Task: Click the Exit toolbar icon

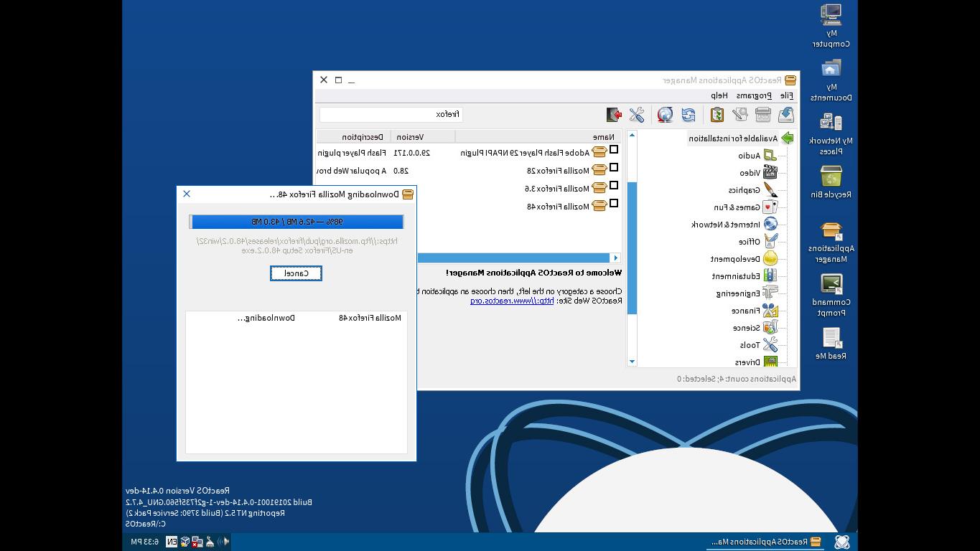Action: [x=614, y=114]
